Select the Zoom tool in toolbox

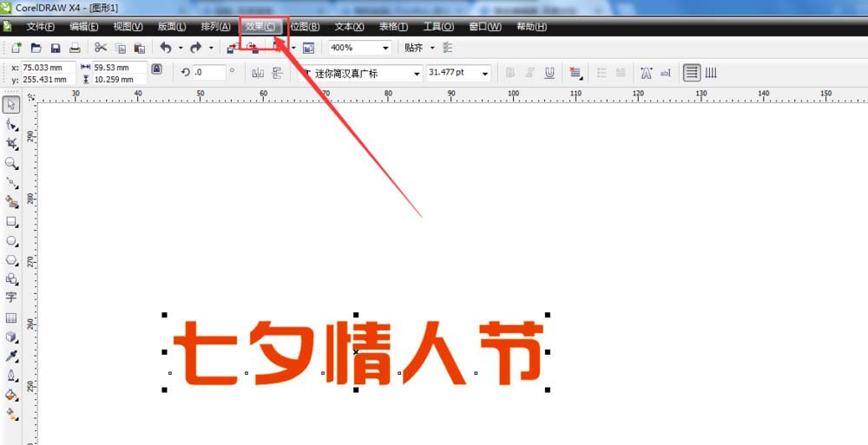pos(11,163)
